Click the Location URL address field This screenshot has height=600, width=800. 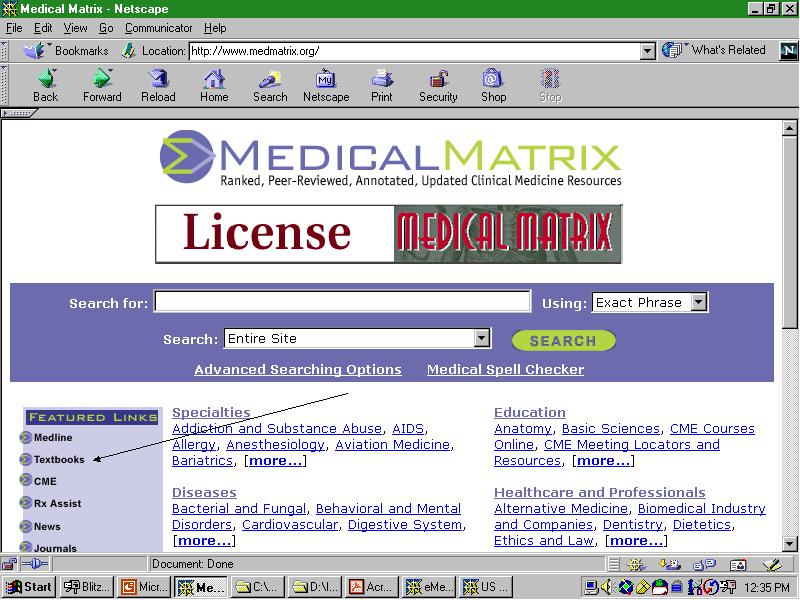[414, 51]
